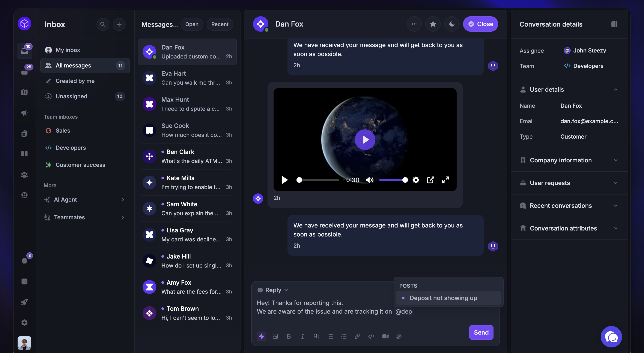
Task: Mute the video player volume
Action: pyautogui.click(x=369, y=180)
